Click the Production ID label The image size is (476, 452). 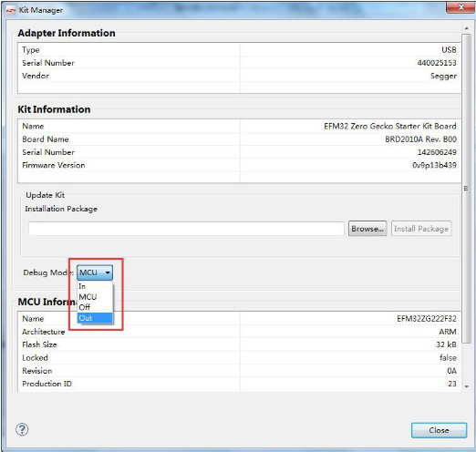point(47,384)
